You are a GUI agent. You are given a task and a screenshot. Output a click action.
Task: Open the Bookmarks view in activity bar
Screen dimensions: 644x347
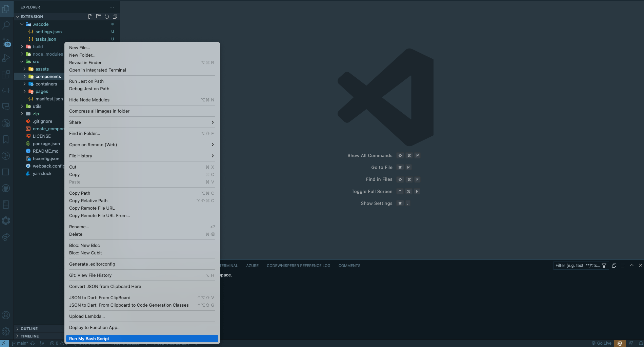6,139
